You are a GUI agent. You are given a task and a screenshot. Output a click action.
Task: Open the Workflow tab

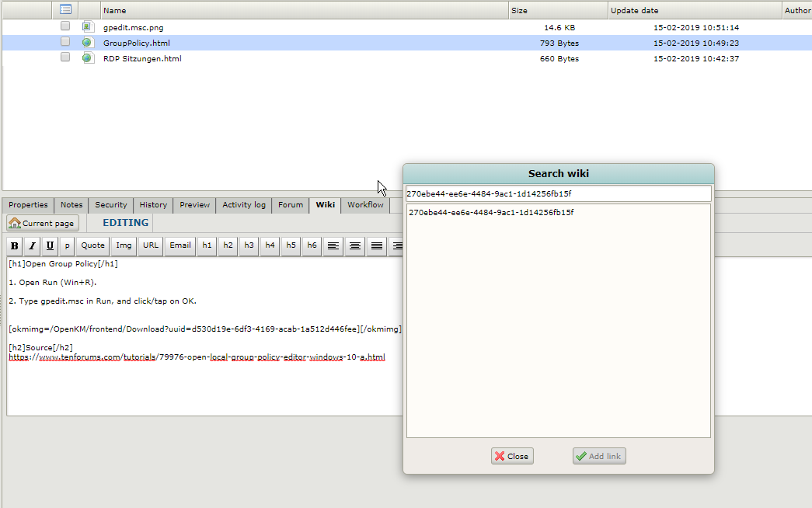[x=365, y=205]
